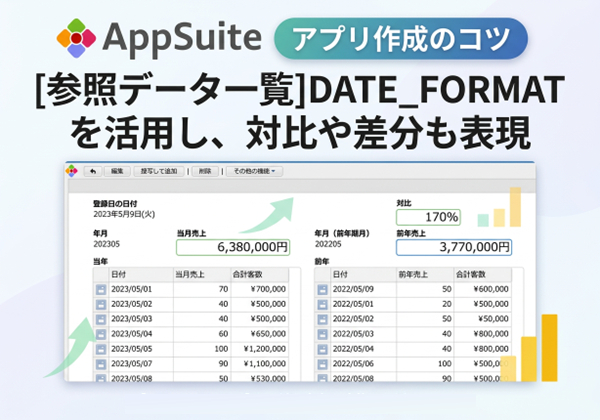Select the 2022/05/03 date cell
Viewport: 600px width, 420px height.
[364, 334]
